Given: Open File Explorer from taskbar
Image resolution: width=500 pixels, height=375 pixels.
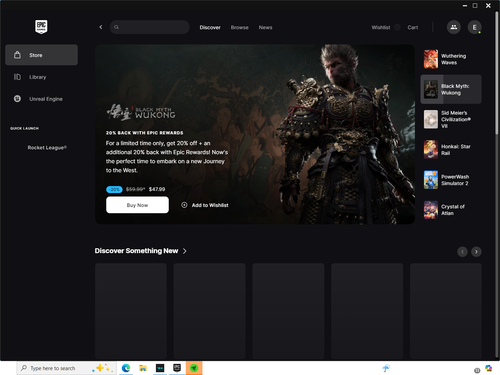Looking at the screenshot, I should [143, 368].
